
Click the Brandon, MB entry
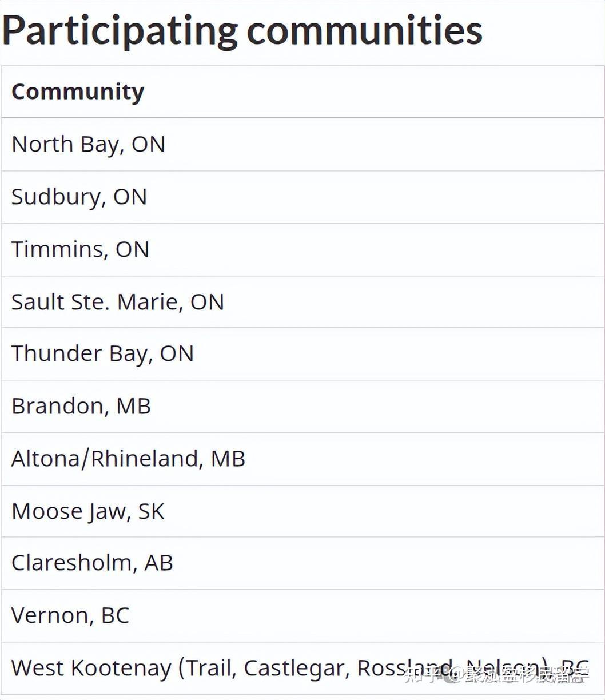pyautogui.click(x=81, y=406)
